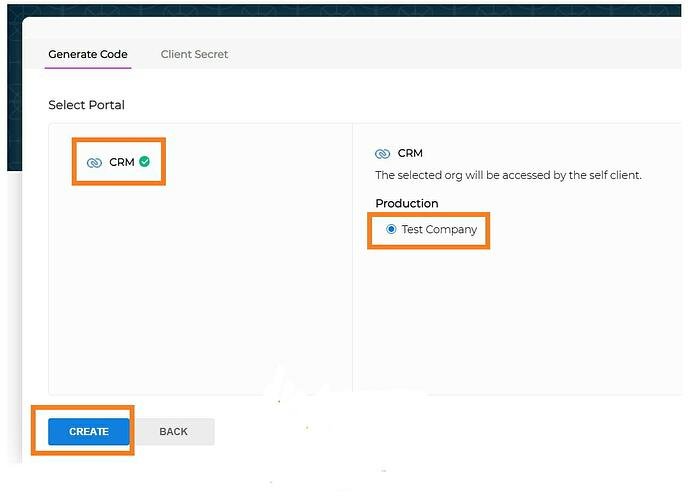Viewport: 688px width, 499px height.
Task: Click the BACK button
Action: [x=174, y=432]
